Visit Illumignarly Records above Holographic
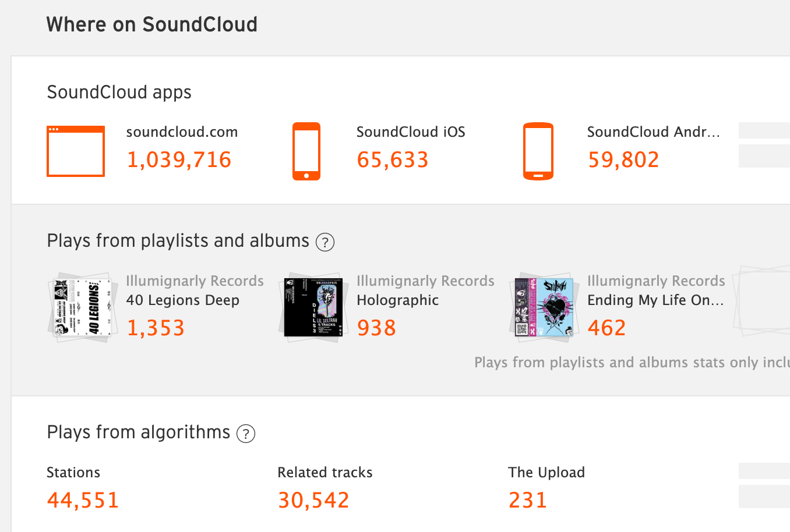Screen dimensions: 790x532 click(425, 281)
